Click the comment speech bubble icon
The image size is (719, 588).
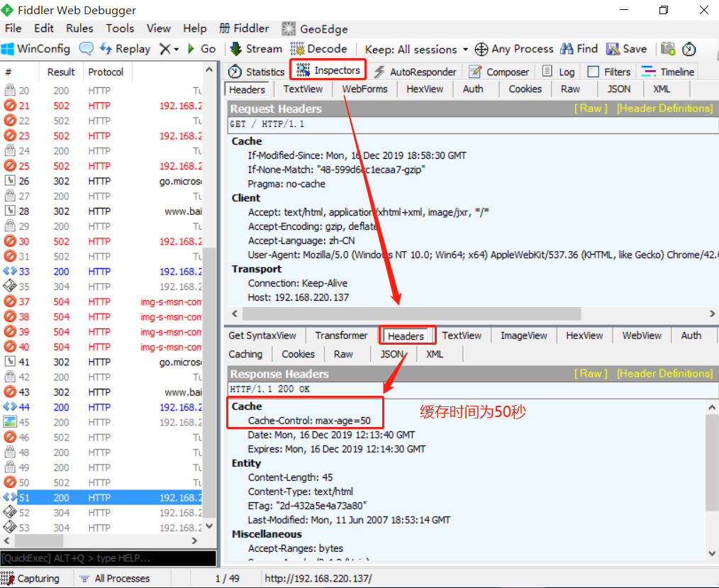pyautogui.click(x=87, y=49)
